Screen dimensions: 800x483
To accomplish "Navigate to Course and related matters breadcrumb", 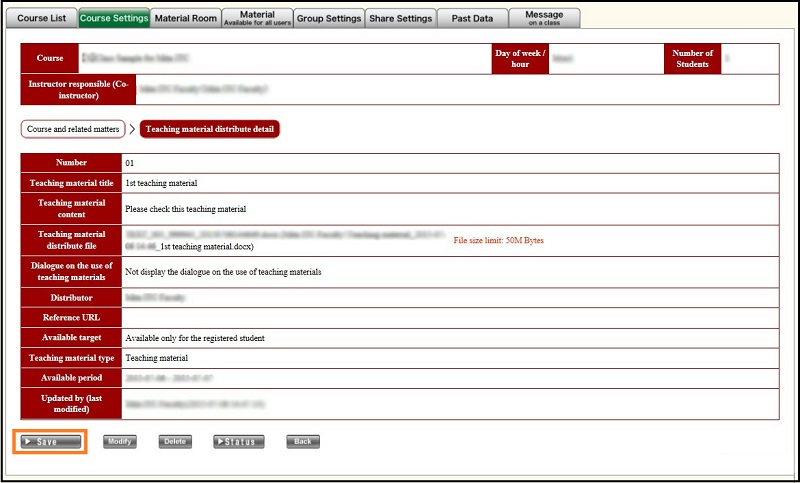I will point(73,129).
